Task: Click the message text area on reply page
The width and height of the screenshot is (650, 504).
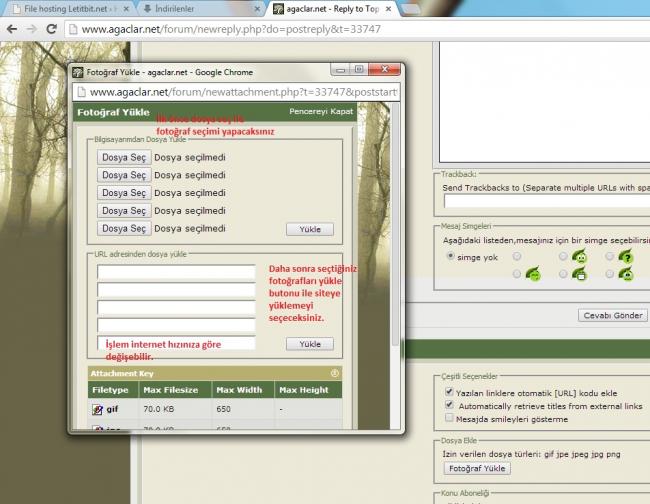Action: click(x=545, y=102)
